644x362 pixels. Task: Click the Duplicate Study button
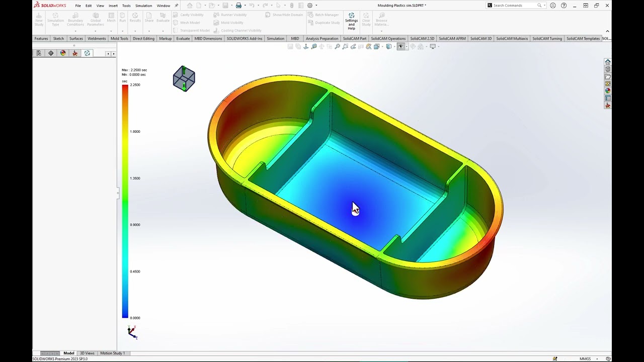[324, 23]
